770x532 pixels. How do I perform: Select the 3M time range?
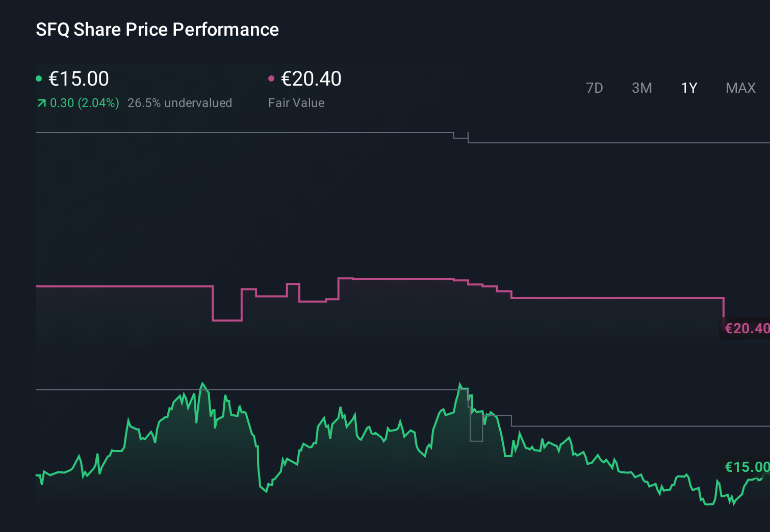point(641,88)
